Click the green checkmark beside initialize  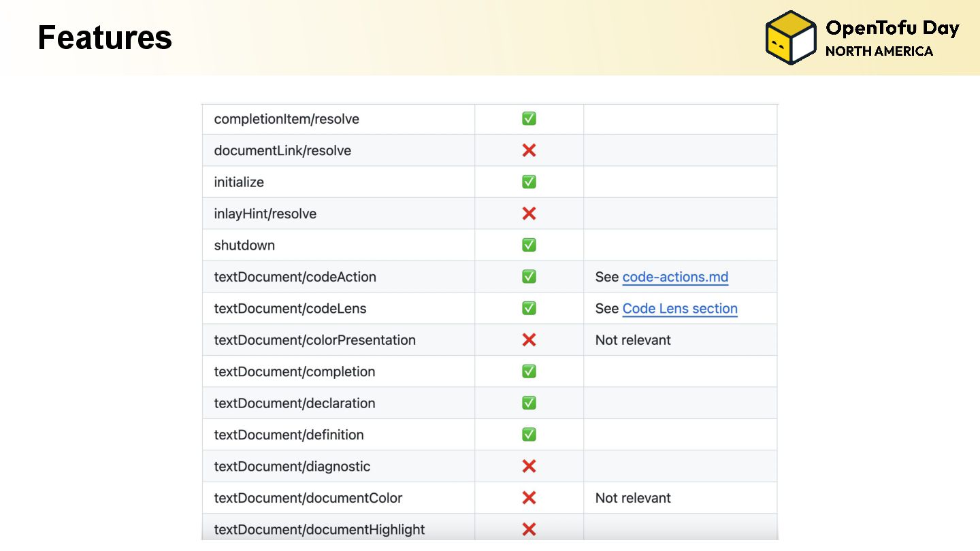click(529, 182)
